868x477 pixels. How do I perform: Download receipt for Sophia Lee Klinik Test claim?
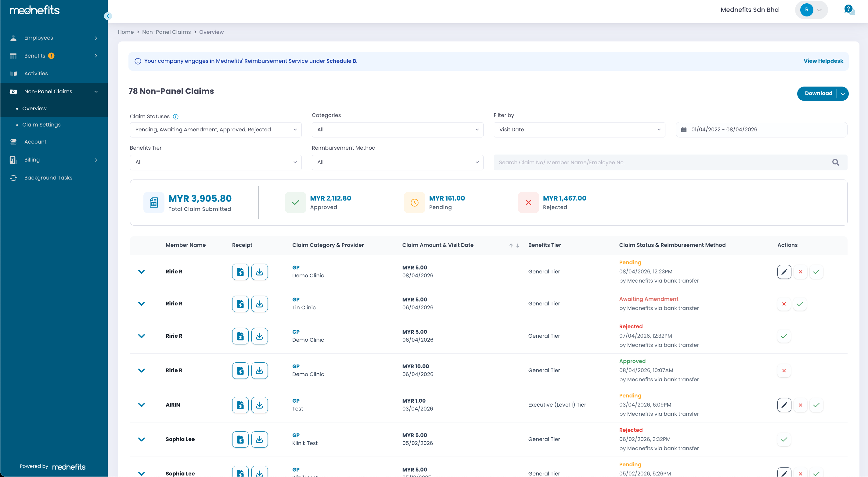259,439
